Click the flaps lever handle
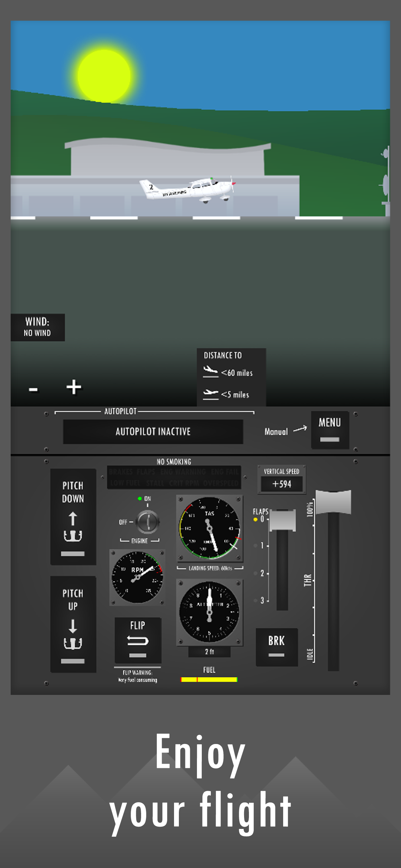The image size is (401, 868). (x=283, y=520)
